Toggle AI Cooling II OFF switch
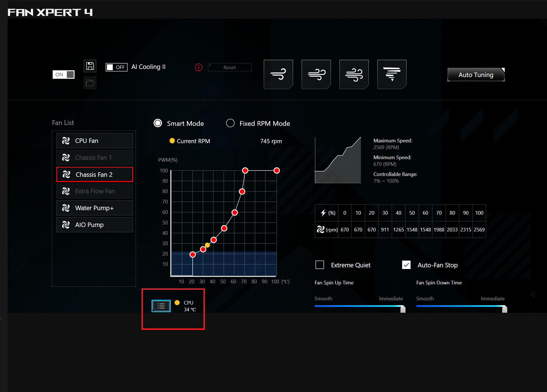This screenshot has height=392, width=547. coord(117,67)
